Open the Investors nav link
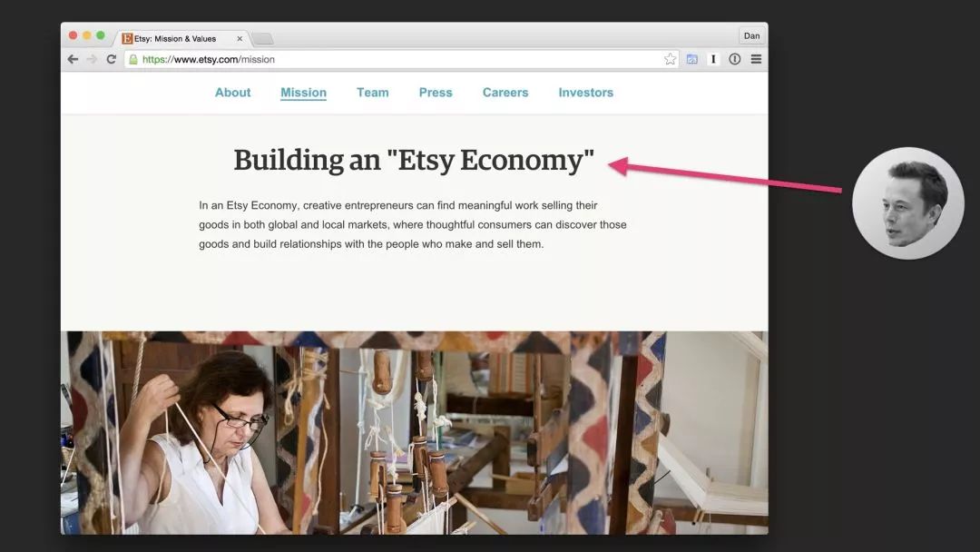Screen dimensions: 980x552 click(x=585, y=93)
